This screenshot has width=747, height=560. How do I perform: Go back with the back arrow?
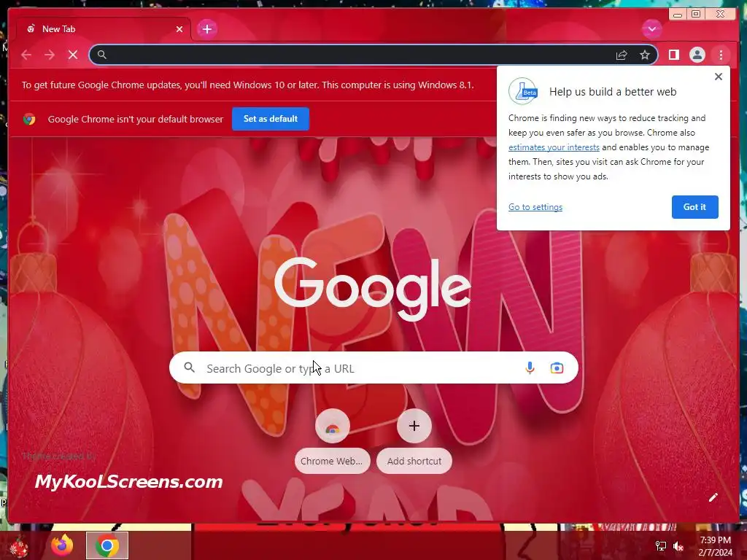tap(26, 55)
